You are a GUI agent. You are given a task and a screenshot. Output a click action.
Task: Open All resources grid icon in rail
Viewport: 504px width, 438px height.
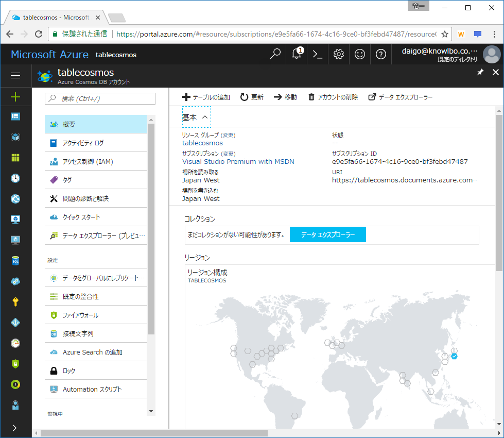point(15,158)
